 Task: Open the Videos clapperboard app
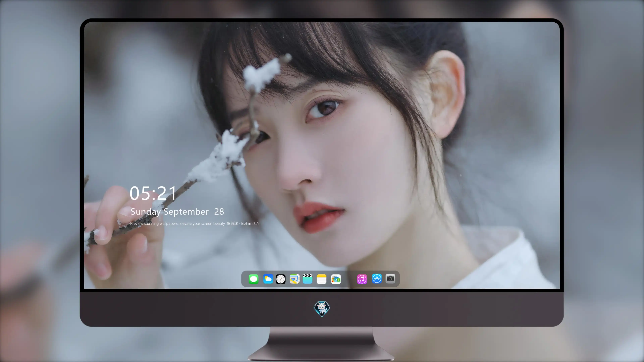308,279
